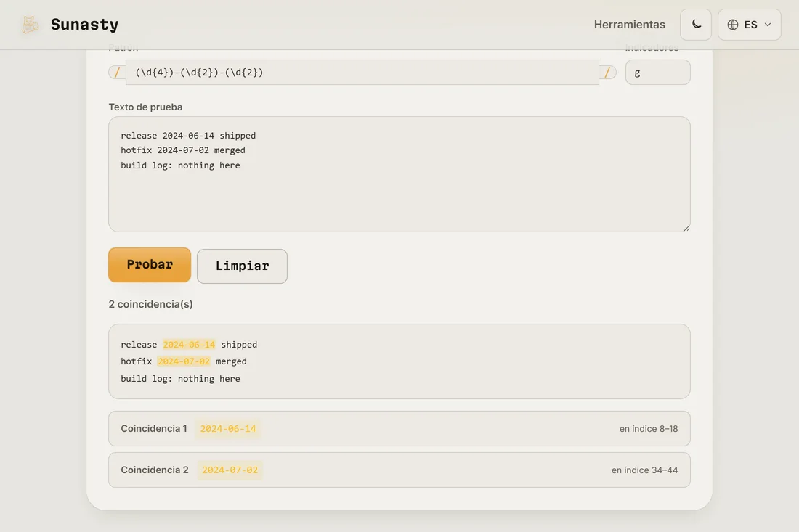This screenshot has width=799, height=532.
Task: Run the test with Probar button
Action: [150, 265]
